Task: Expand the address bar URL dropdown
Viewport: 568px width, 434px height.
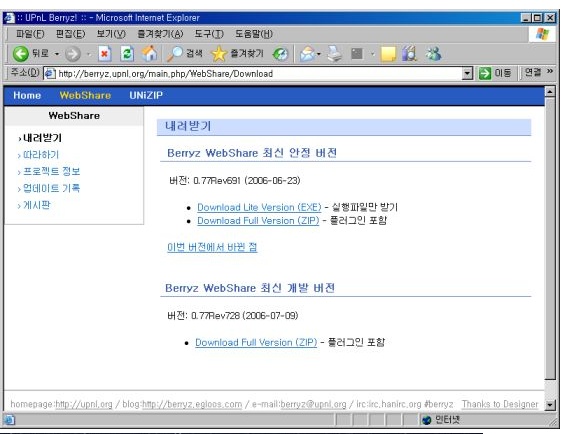Action: point(467,74)
